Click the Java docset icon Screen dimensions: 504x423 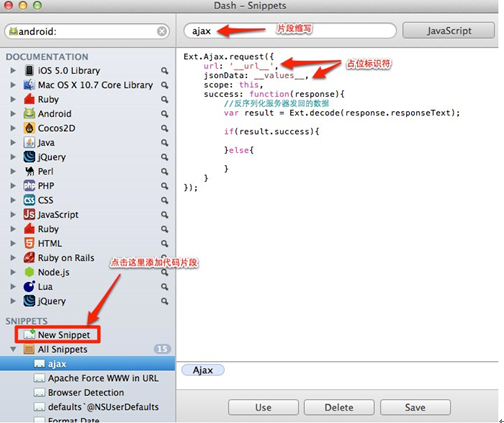tap(29, 143)
